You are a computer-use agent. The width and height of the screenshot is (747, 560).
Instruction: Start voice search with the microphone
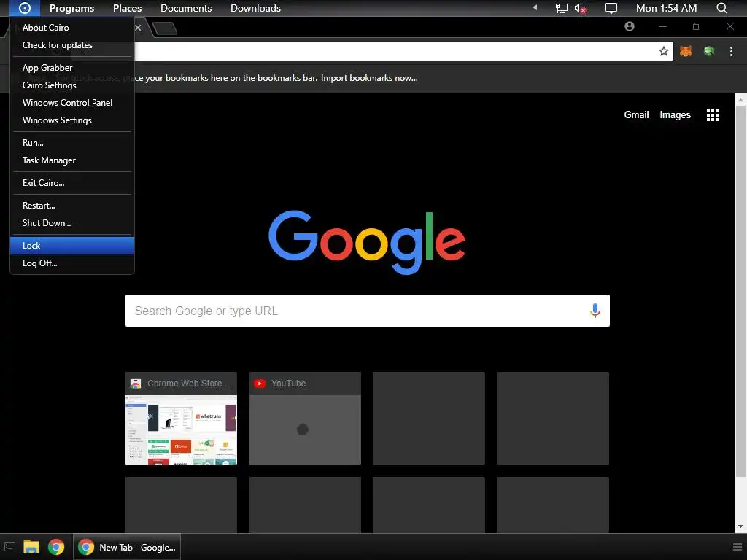point(595,311)
